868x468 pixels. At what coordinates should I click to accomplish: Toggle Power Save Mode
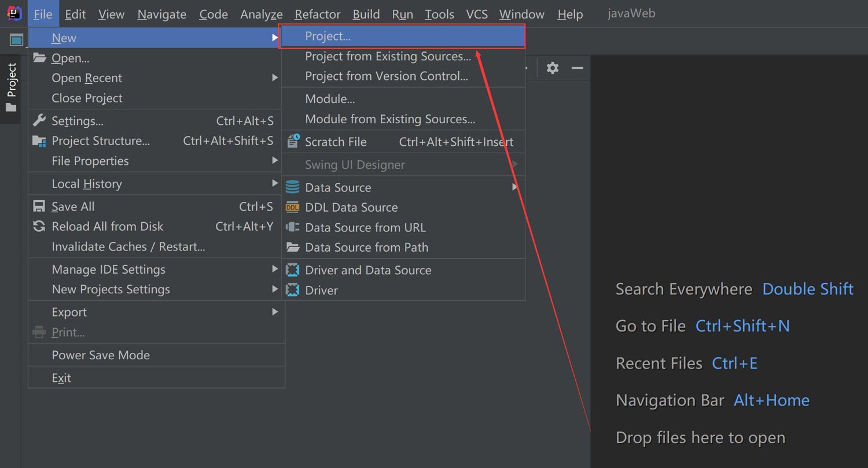click(x=101, y=355)
